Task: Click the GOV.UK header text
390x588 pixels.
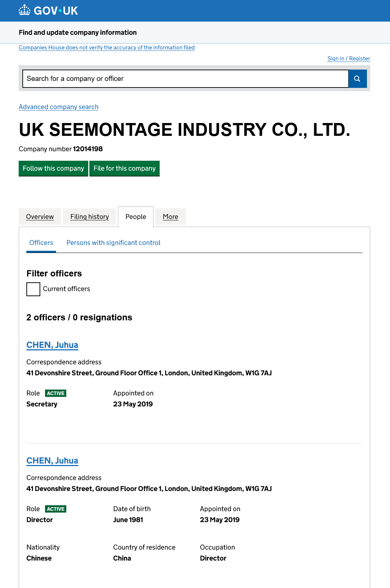Action: [56, 11]
